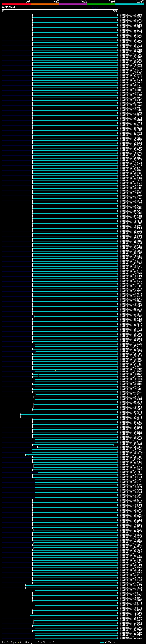This screenshot has height=644, width=146.
Task: Select hit label UniRef100_P10671
Action: point(131,261)
